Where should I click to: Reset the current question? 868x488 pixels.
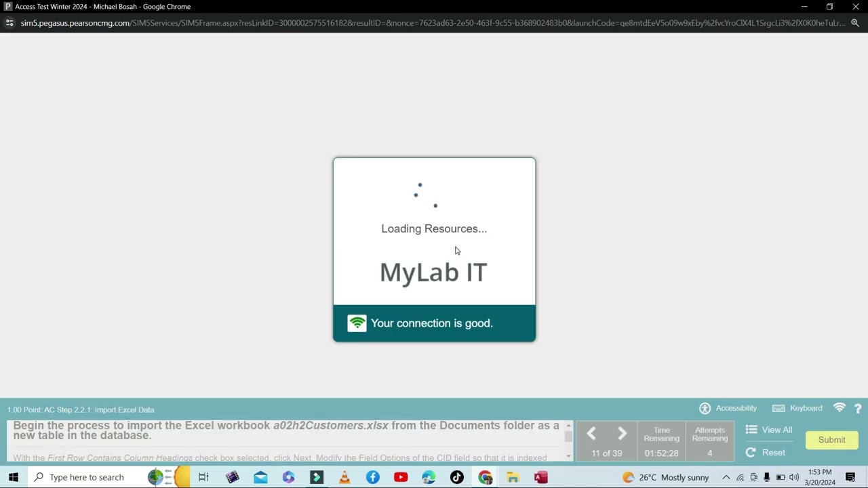click(766, 453)
